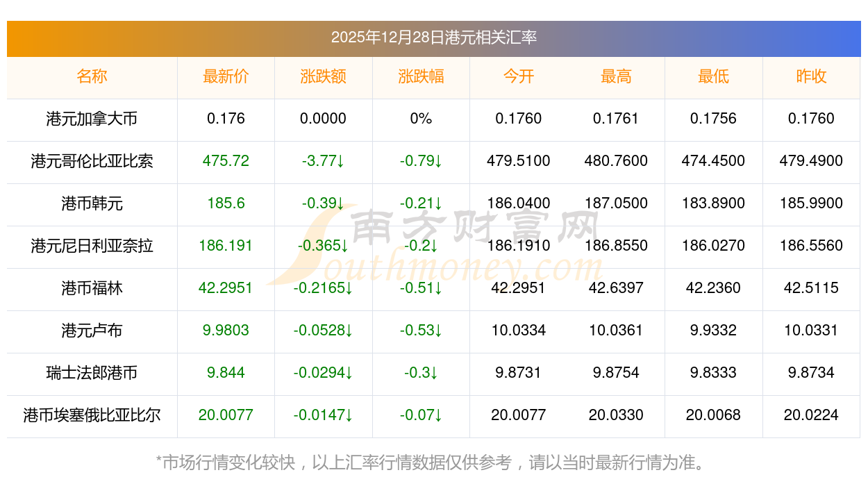Click the title 2025年12月28日港元相关汇率

(x=434, y=37)
